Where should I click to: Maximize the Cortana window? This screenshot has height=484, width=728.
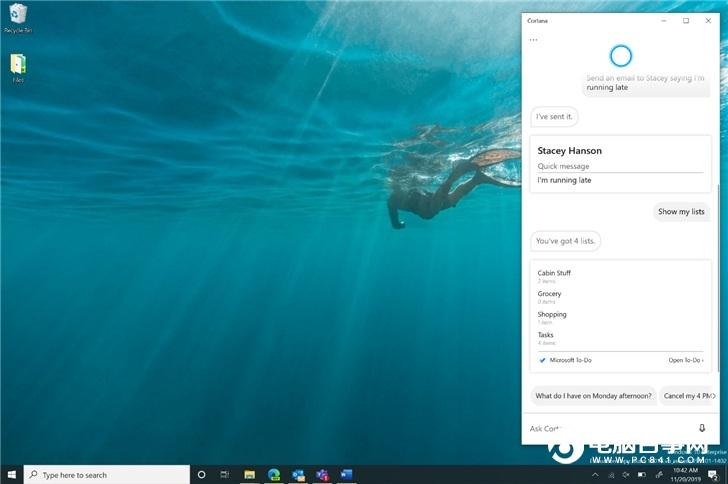pyautogui.click(x=686, y=20)
